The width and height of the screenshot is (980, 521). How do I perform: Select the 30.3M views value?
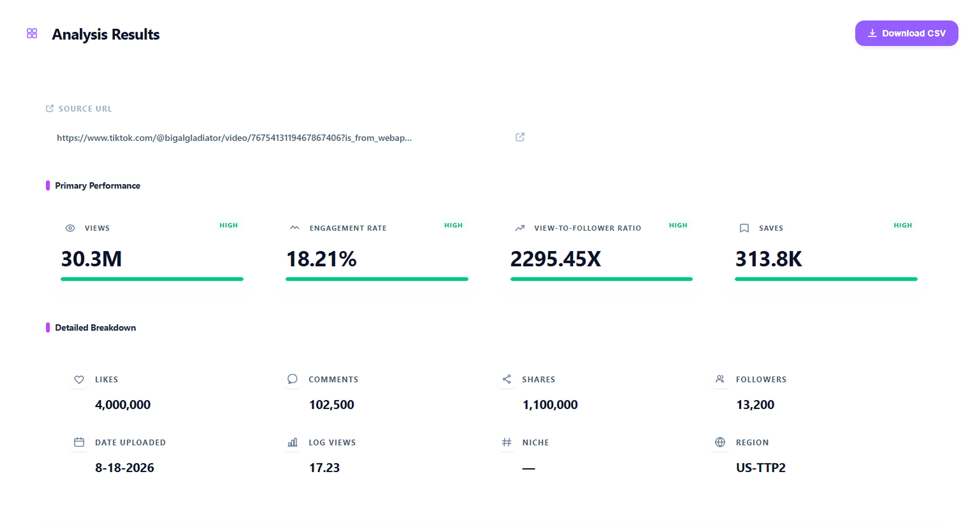91,259
